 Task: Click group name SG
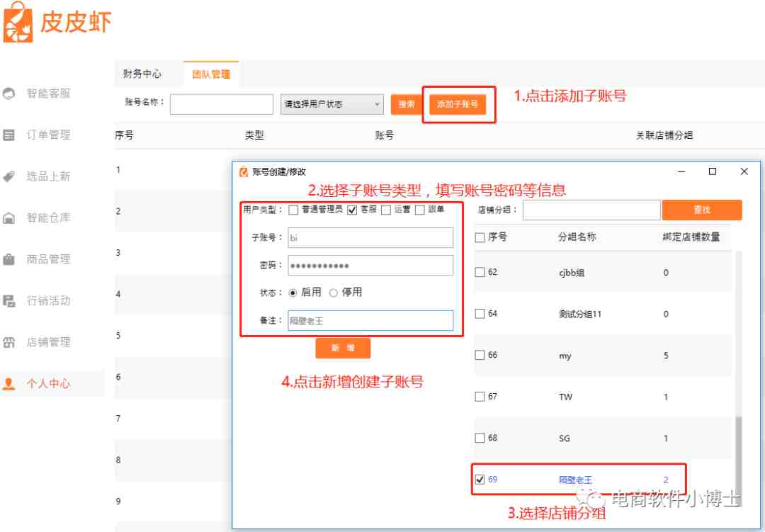coord(565,438)
